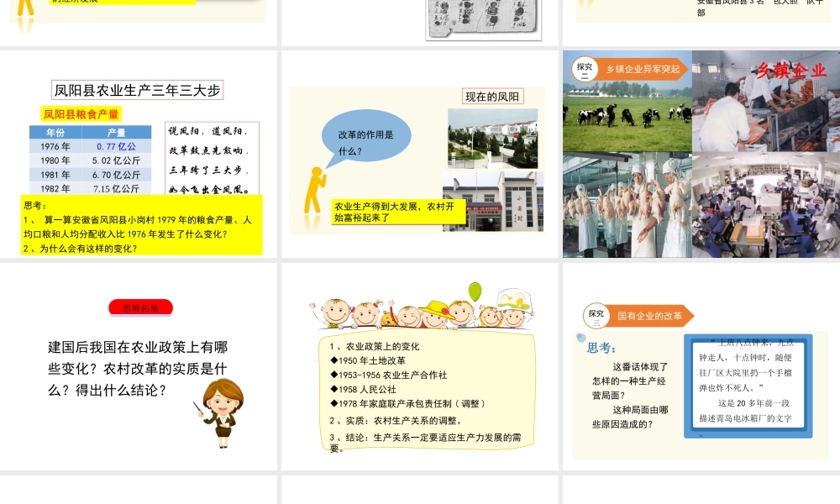Screen dimensions: 840x504
Task: Select the slide titled 凤阳县农业生产三年三大步
Action: tap(139, 154)
